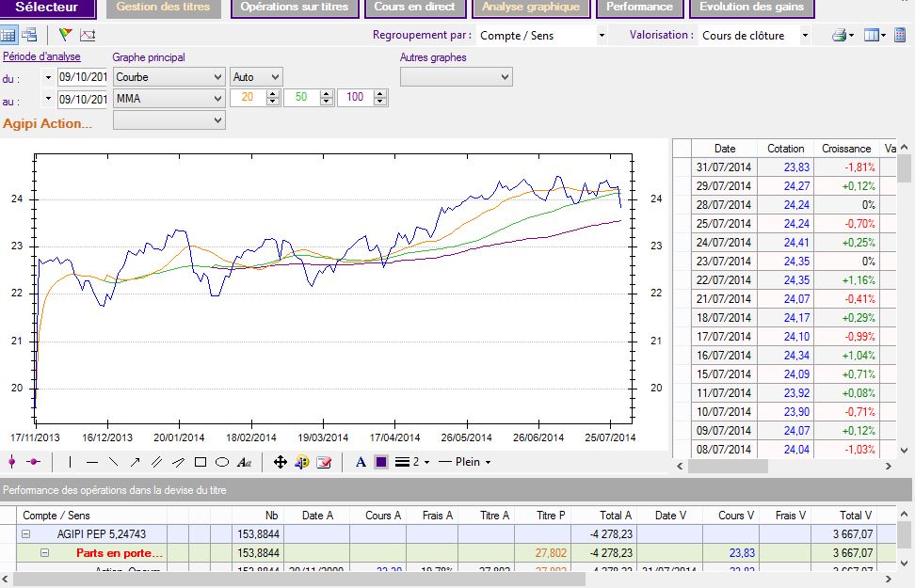Collapse the Parts en portefeuille row
The image size is (915, 588).
[x=43, y=553]
